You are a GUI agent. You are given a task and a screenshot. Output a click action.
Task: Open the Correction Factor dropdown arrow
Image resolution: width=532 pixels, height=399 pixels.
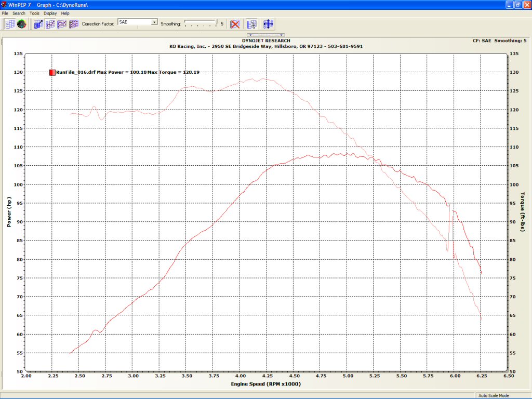[x=154, y=22]
